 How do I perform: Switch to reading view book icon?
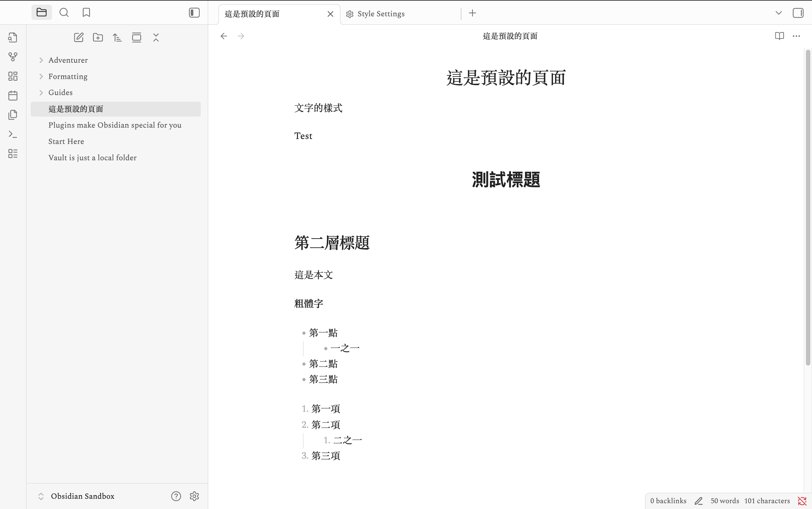tap(779, 36)
